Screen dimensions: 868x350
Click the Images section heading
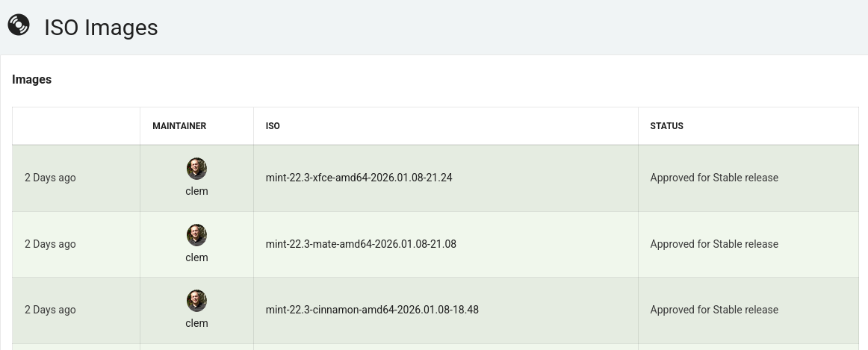31,79
